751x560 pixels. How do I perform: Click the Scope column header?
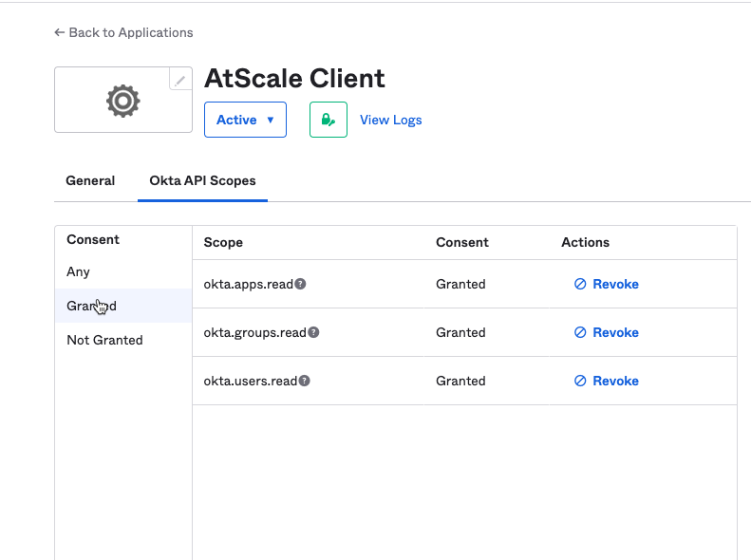click(223, 242)
